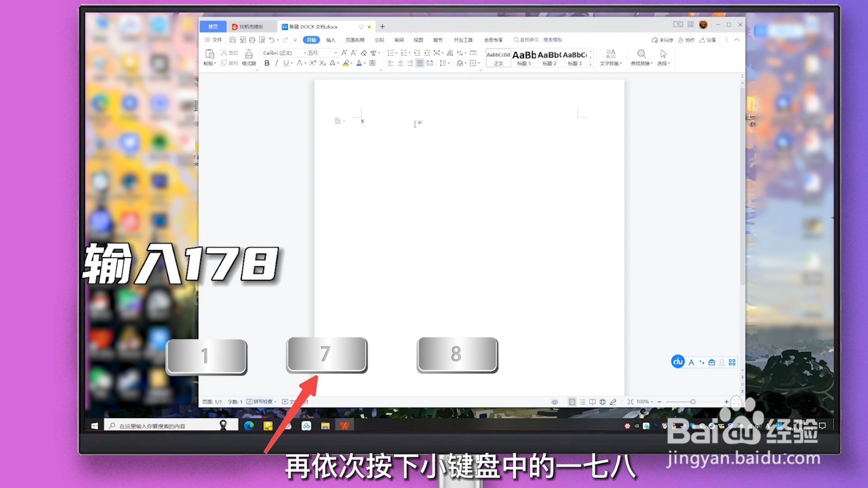Toggle bold formatting

(266, 63)
